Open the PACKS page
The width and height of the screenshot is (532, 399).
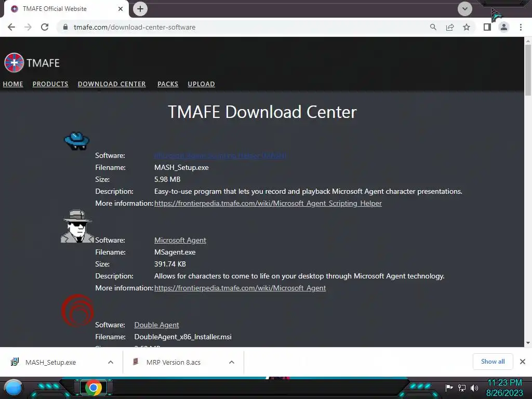(x=168, y=84)
